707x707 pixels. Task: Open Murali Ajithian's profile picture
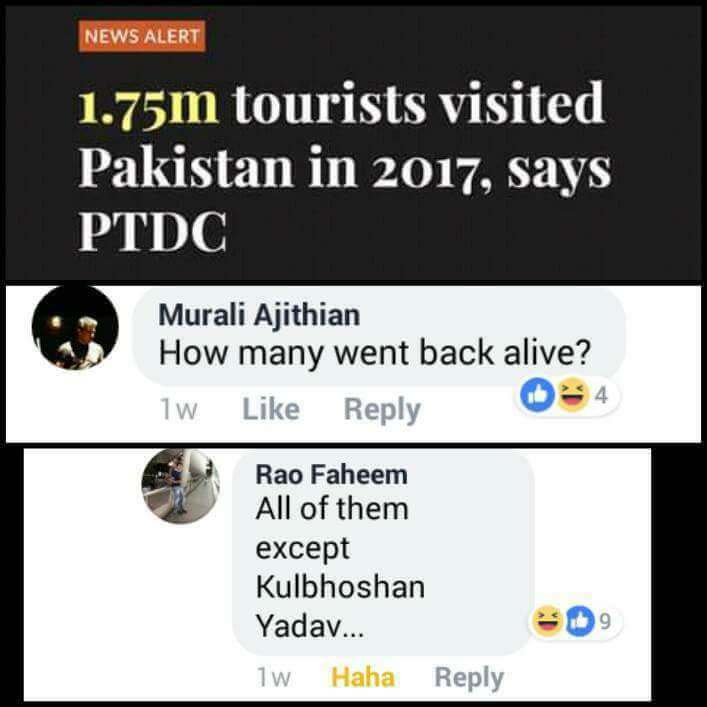75,328
